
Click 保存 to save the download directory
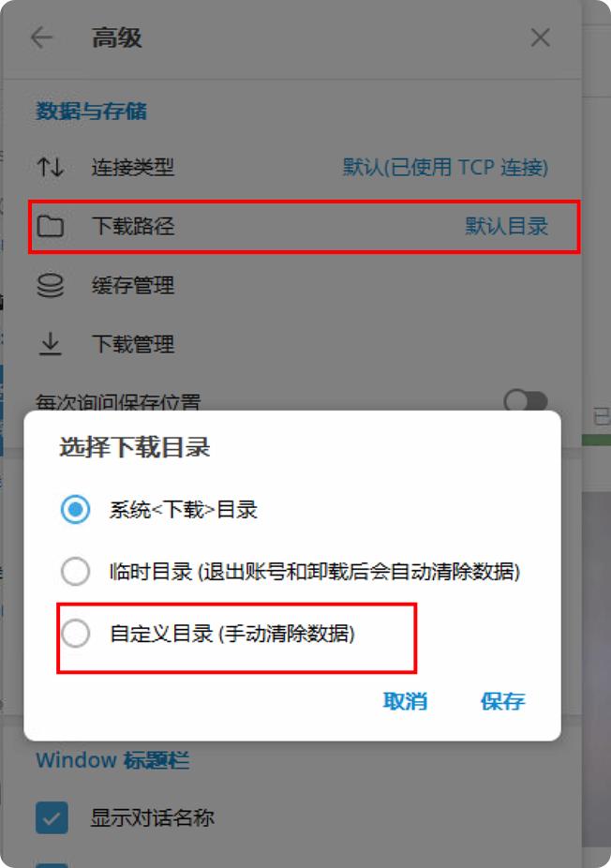pos(502,701)
